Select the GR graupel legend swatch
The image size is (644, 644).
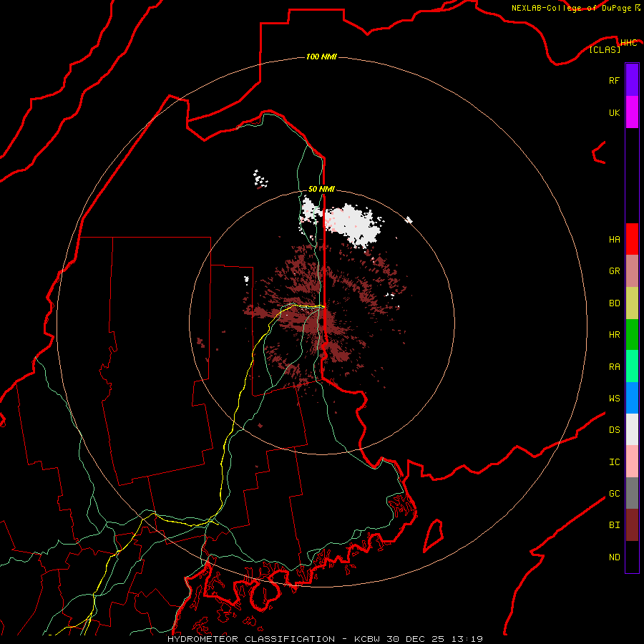pos(632,271)
